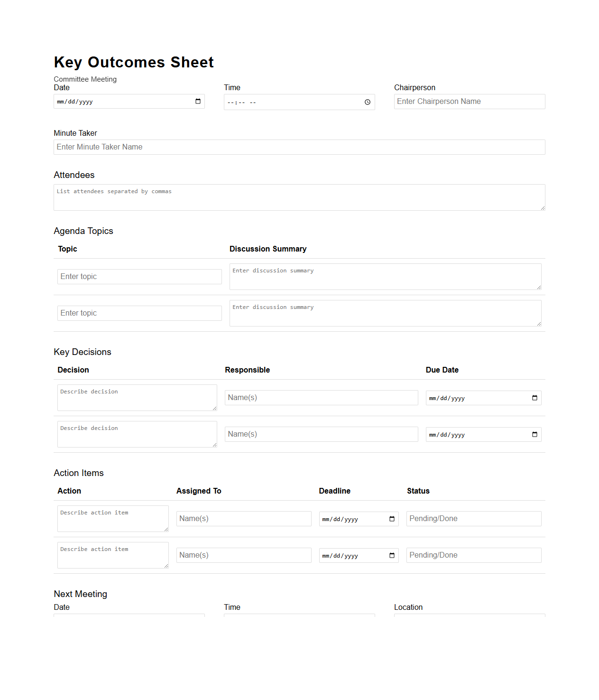Click the second Enter topic field
The width and height of the screenshot is (599, 700).
click(139, 313)
